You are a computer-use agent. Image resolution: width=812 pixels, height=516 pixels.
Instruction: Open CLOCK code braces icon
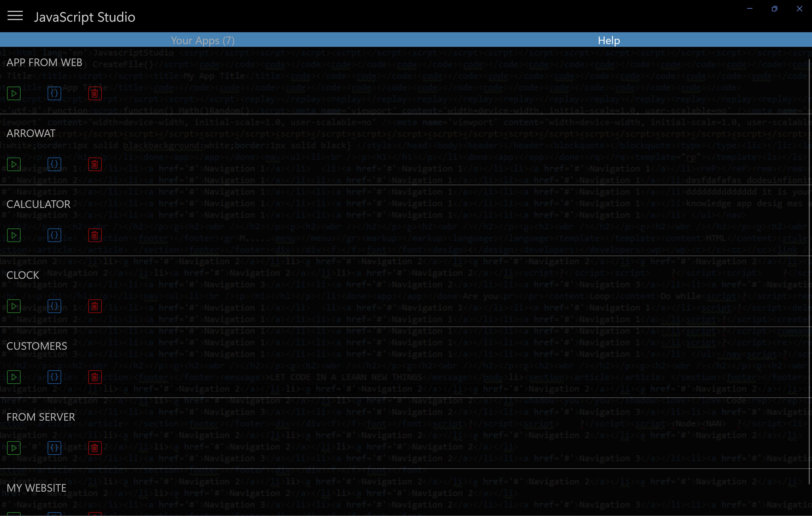pos(54,306)
